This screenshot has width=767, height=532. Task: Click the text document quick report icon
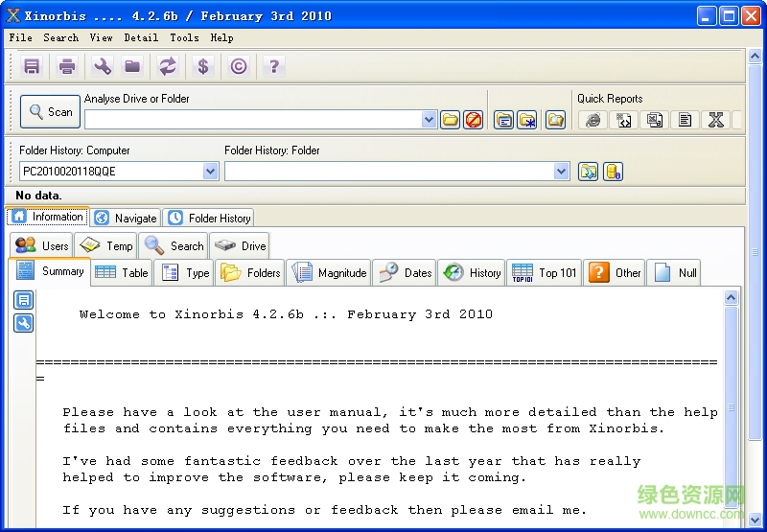685,120
